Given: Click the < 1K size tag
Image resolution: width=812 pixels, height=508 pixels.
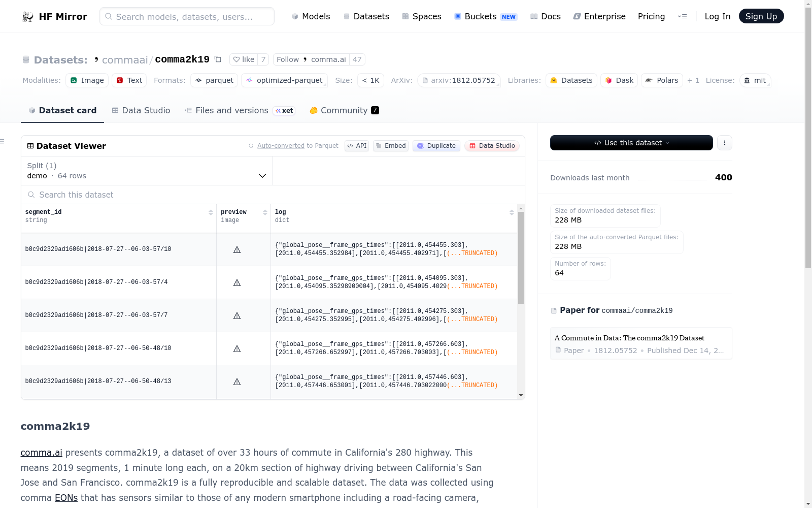Looking at the screenshot, I should 371,80.
